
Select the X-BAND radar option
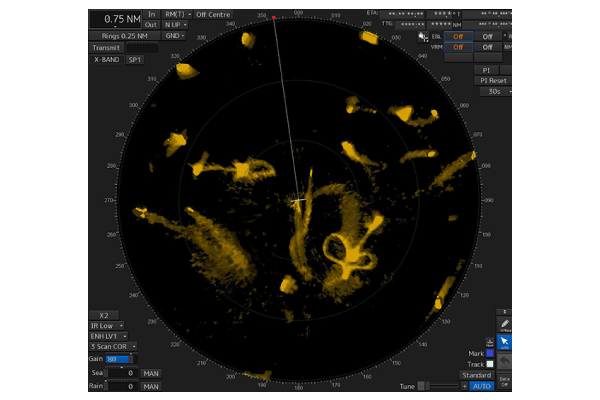(x=106, y=60)
